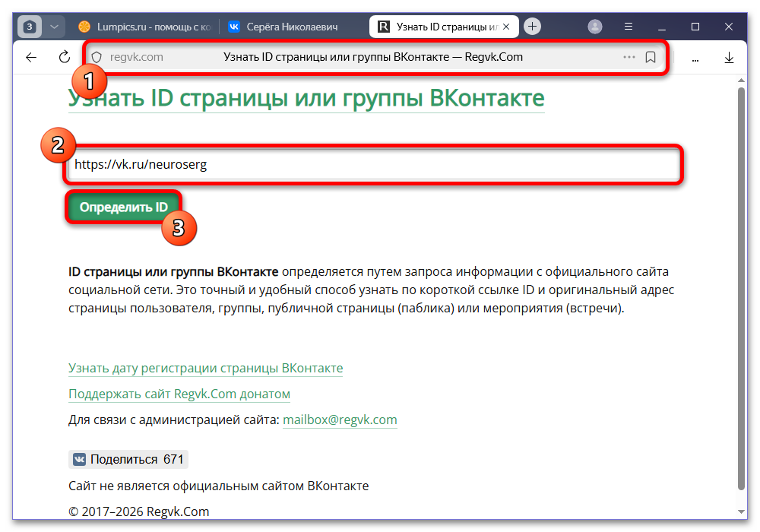Click the page vertical scrollbar thumb
This screenshot has width=760, height=532.
click(x=741, y=289)
